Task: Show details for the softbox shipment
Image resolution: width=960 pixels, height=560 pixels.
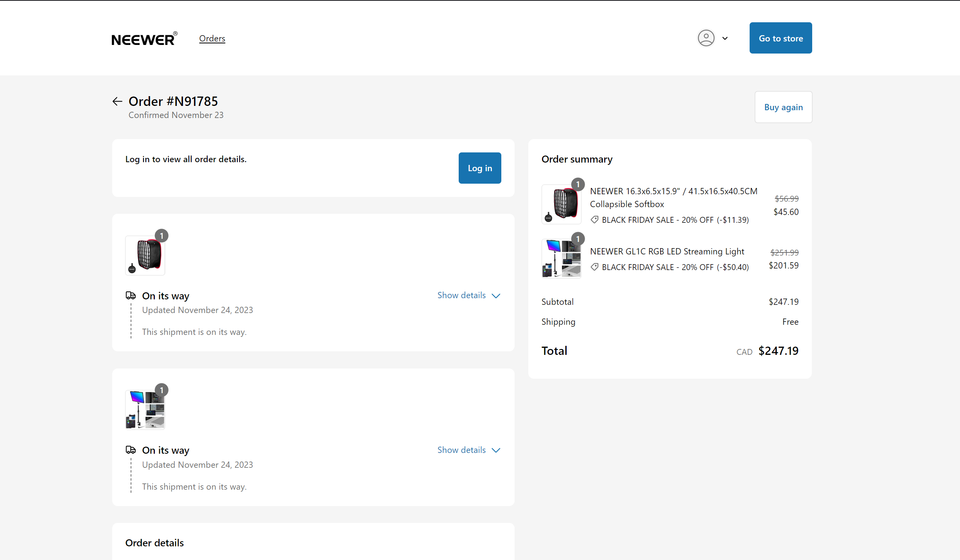Action: (469, 295)
